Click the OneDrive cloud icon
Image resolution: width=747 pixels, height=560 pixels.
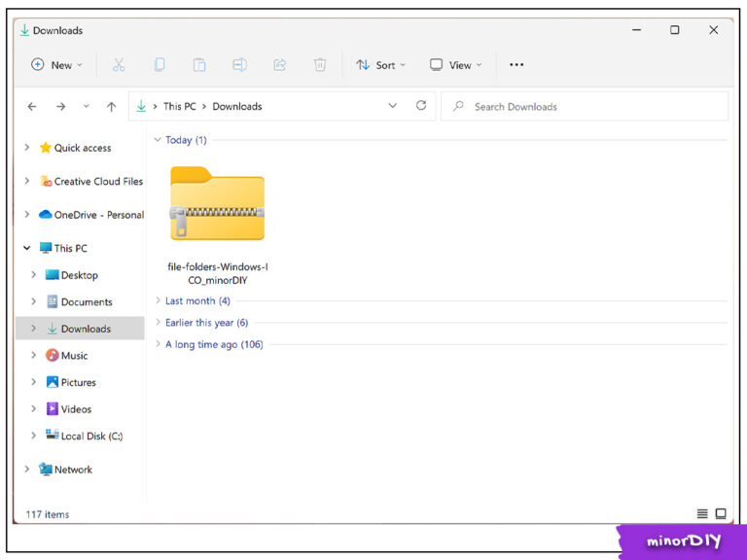(x=46, y=214)
